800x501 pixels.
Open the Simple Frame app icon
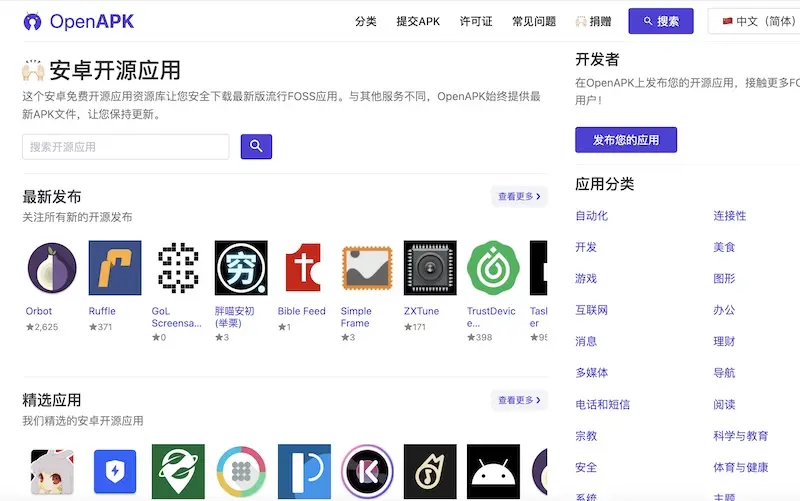click(x=367, y=268)
